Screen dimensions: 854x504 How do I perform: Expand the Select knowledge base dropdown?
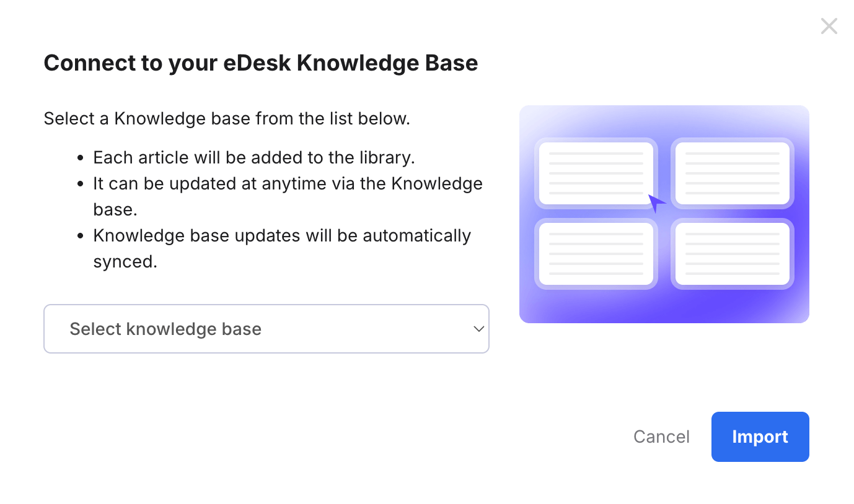266,329
